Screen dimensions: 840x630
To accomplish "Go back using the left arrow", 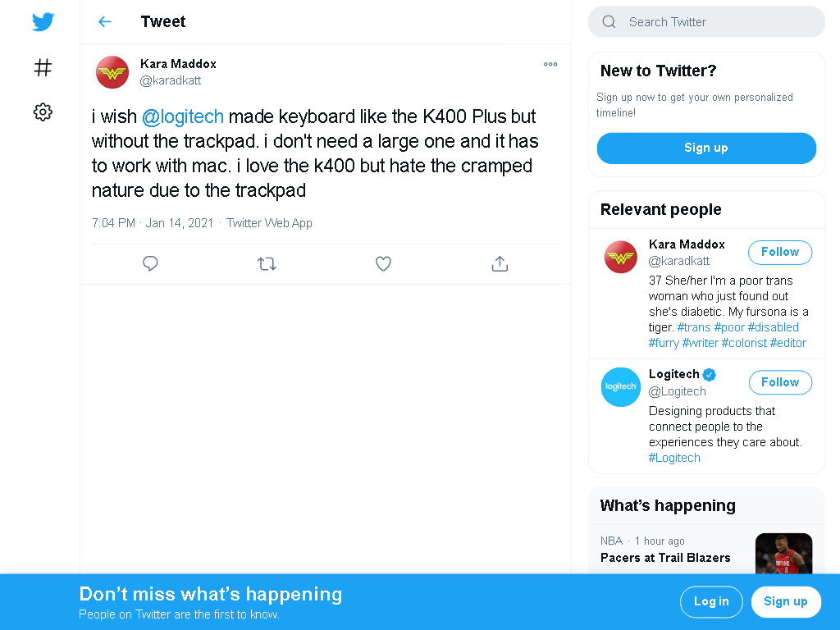I will click(x=105, y=21).
